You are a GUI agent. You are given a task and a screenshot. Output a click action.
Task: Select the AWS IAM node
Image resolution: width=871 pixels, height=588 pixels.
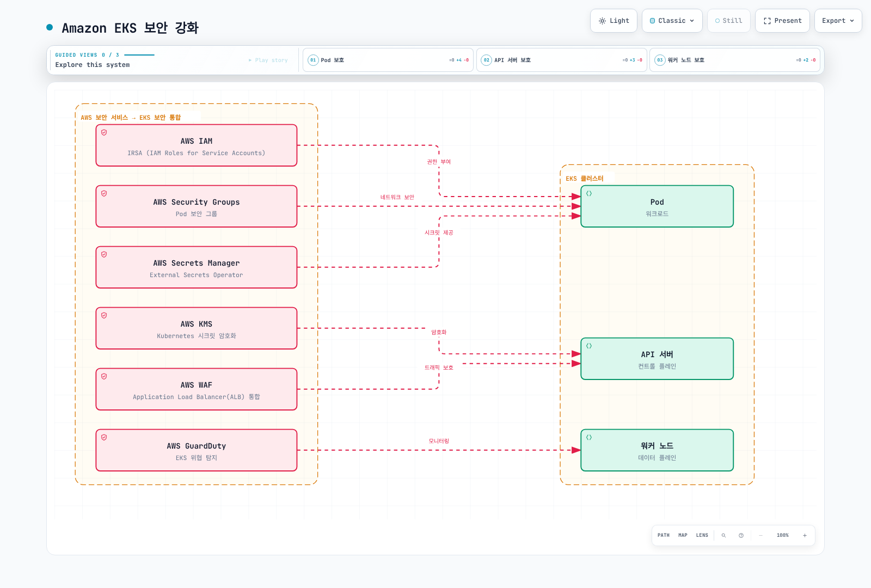(197, 145)
